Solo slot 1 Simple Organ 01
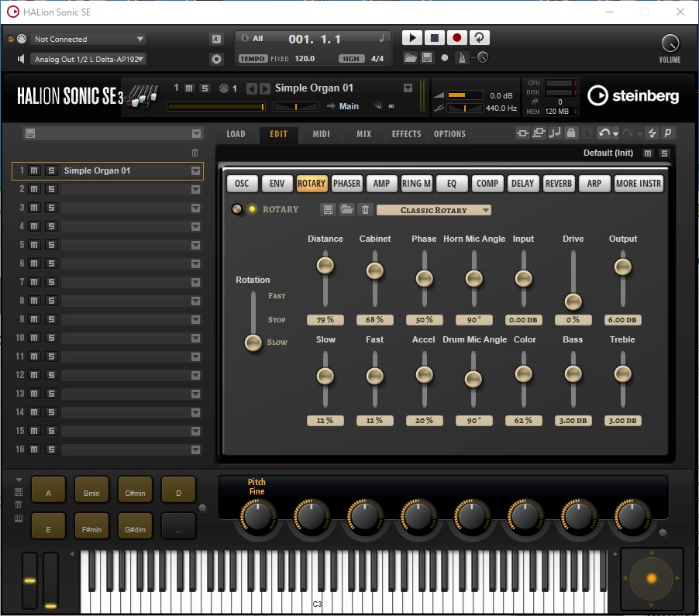699x616 pixels. tap(51, 170)
